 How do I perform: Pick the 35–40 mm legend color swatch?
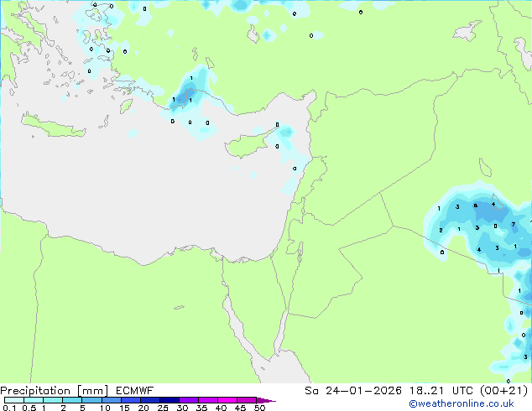pyautogui.click(x=208, y=400)
